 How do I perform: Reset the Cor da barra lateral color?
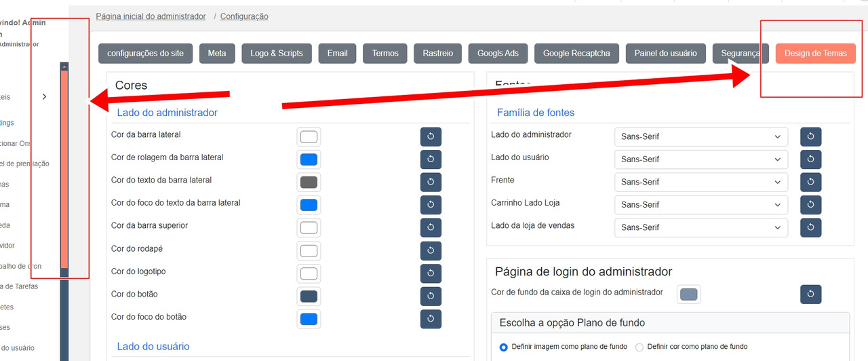click(x=431, y=136)
